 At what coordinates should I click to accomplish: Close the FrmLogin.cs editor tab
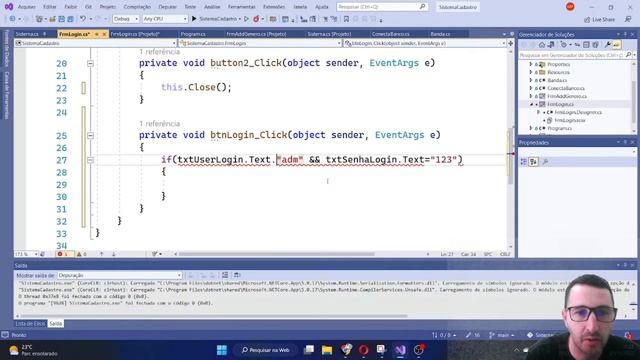pyautogui.click(x=104, y=34)
